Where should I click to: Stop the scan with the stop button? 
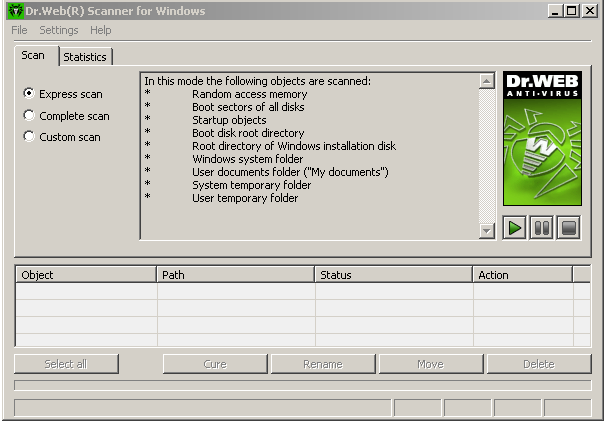pos(569,228)
